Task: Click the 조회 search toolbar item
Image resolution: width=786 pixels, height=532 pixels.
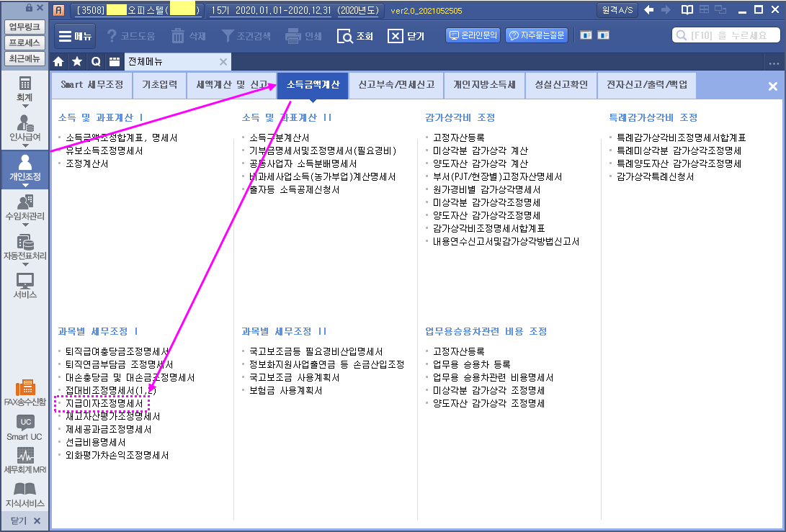Action: 355,36
